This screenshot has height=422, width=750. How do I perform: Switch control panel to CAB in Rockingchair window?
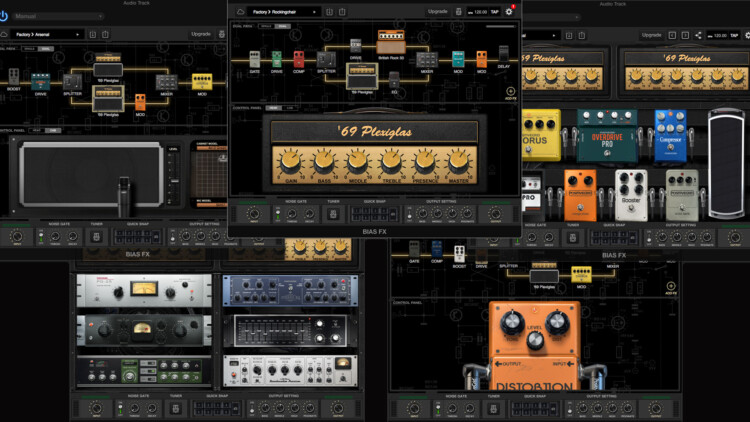tap(289, 108)
